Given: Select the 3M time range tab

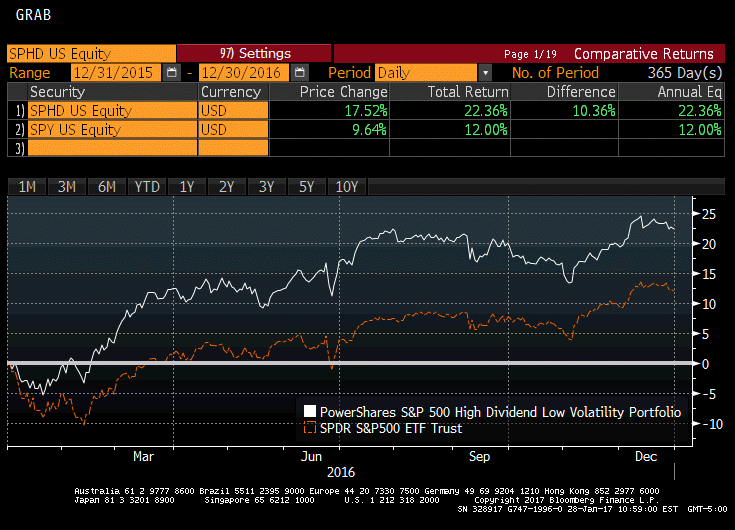Looking at the screenshot, I should point(67,187).
